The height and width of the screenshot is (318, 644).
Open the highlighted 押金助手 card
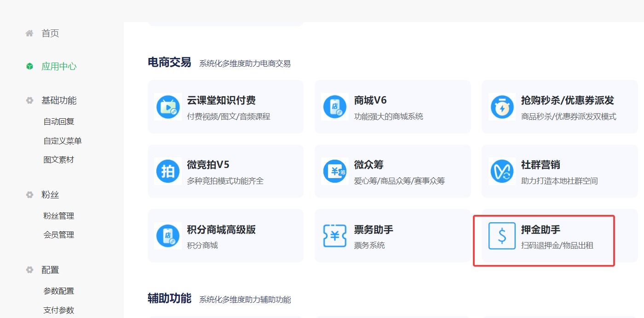click(x=543, y=239)
